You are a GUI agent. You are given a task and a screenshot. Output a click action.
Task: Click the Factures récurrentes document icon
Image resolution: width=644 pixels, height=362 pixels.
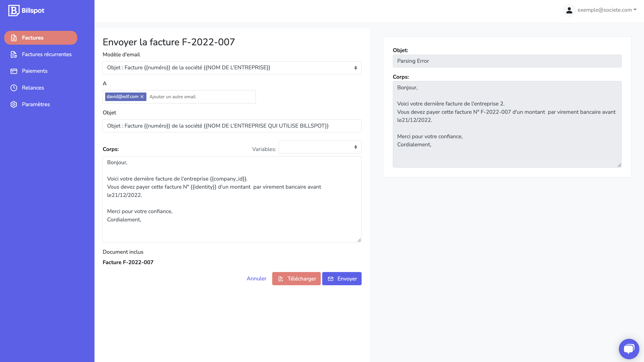14,54
